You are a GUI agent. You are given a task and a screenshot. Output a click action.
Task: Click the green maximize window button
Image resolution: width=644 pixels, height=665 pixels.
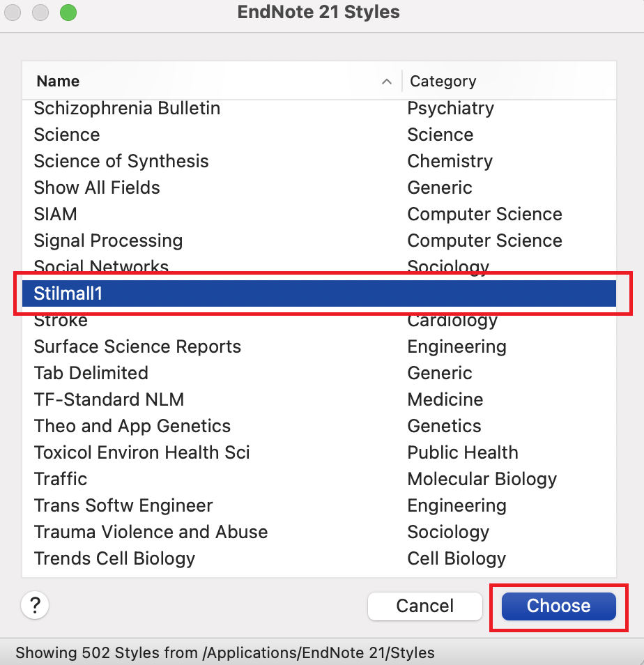coord(68,13)
